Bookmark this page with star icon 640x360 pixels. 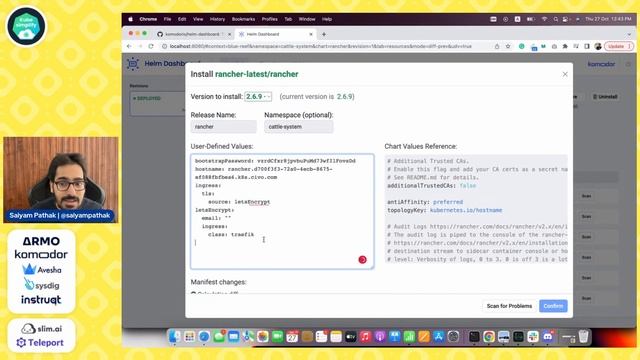pyautogui.click(x=508, y=47)
